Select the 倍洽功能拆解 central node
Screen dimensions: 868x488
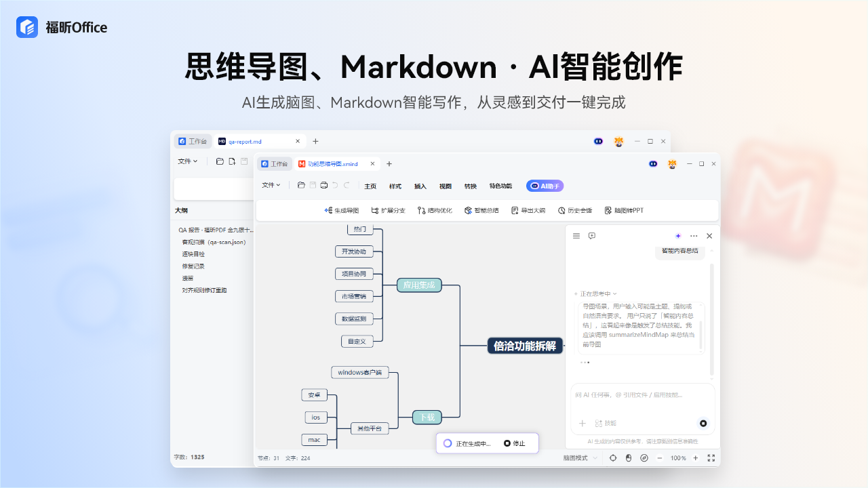coord(525,346)
